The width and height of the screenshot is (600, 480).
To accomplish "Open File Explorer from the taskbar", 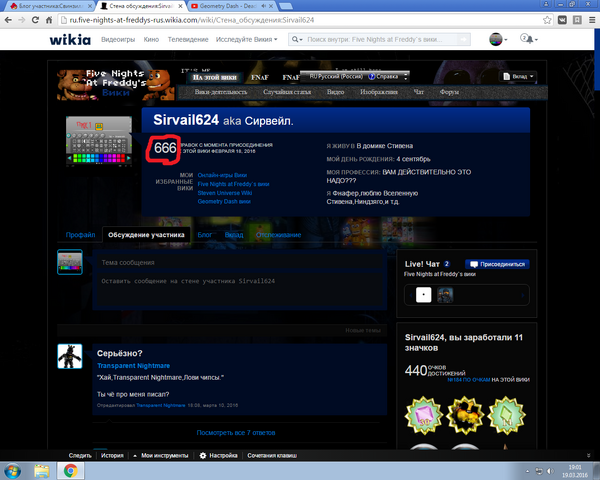I will pyautogui.click(x=42, y=470).
